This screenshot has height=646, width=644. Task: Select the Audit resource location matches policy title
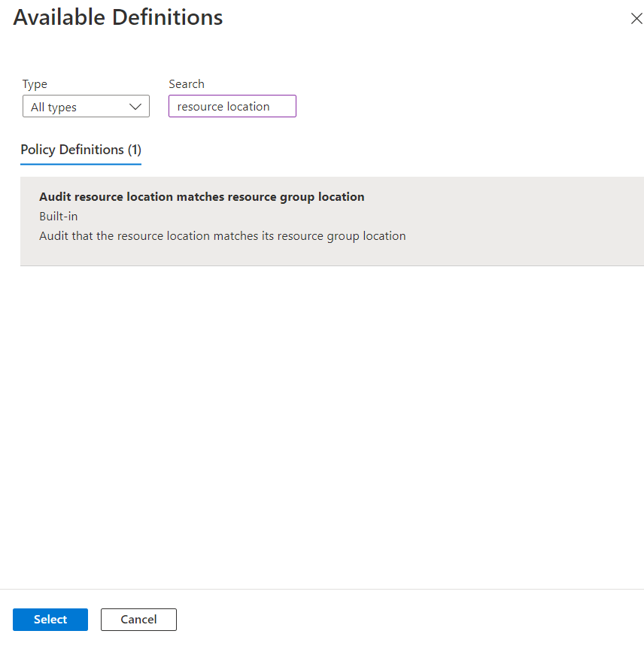(x=202, y=197)
